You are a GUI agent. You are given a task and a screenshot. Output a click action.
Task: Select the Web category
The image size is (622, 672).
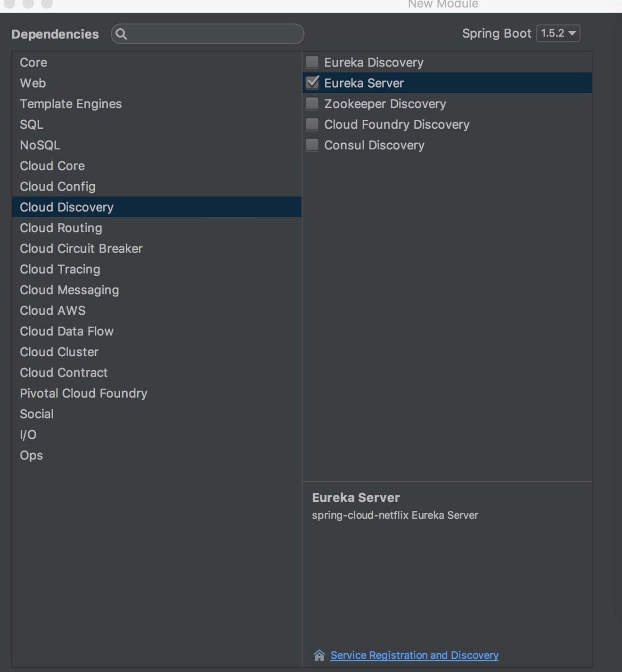tap(33, 83)
